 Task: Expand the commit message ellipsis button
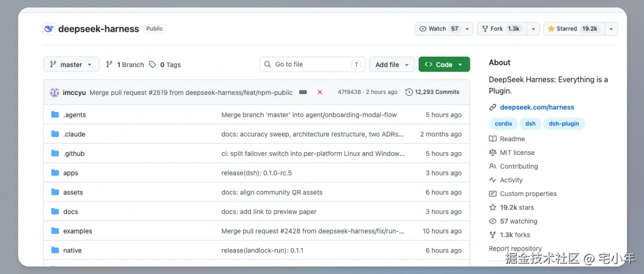tap(303, 92)
